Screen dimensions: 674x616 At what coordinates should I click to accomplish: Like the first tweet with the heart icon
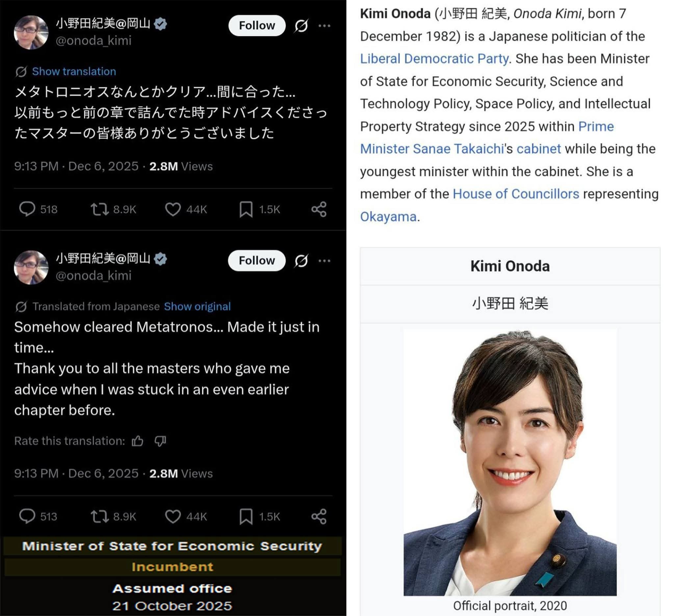(x=173, y=209)
